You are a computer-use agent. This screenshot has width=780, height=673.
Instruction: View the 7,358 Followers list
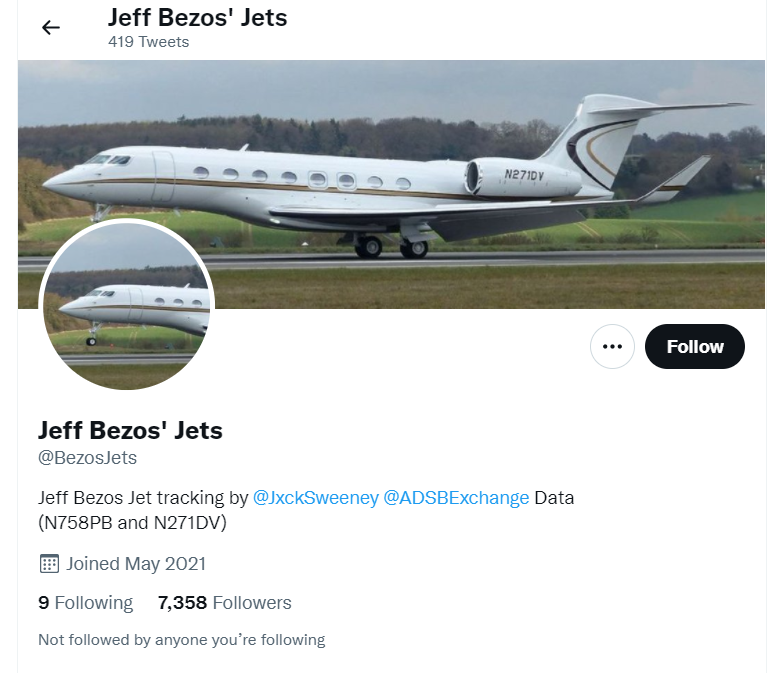tap(225, 603)
